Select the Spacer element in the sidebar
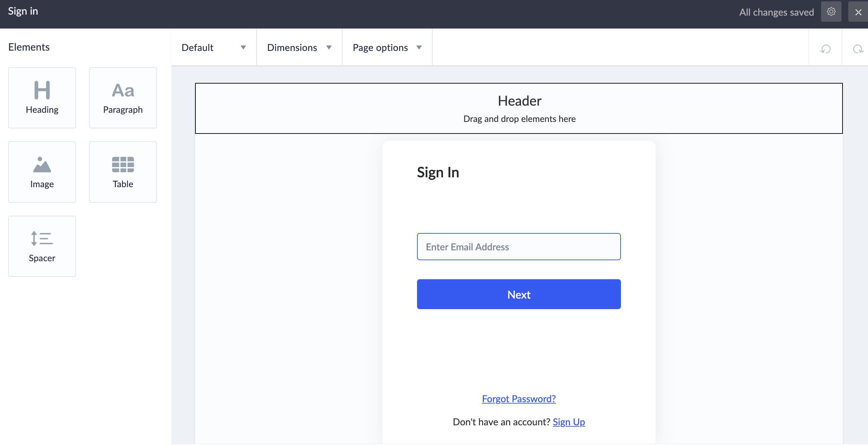The height and width of the screenshot is (445, 868). click(42, 246)
